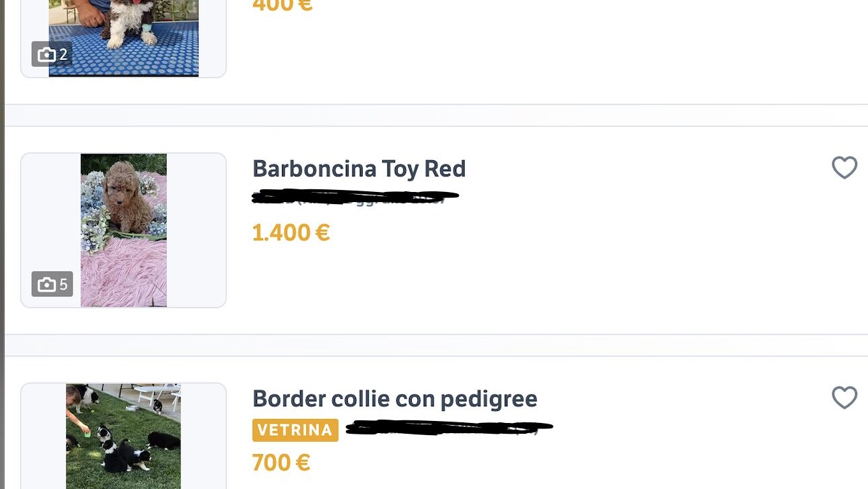868x489 pixels.
Task: Click the photo count number 5
Action: pyautogui.click(x=63, y=284)
